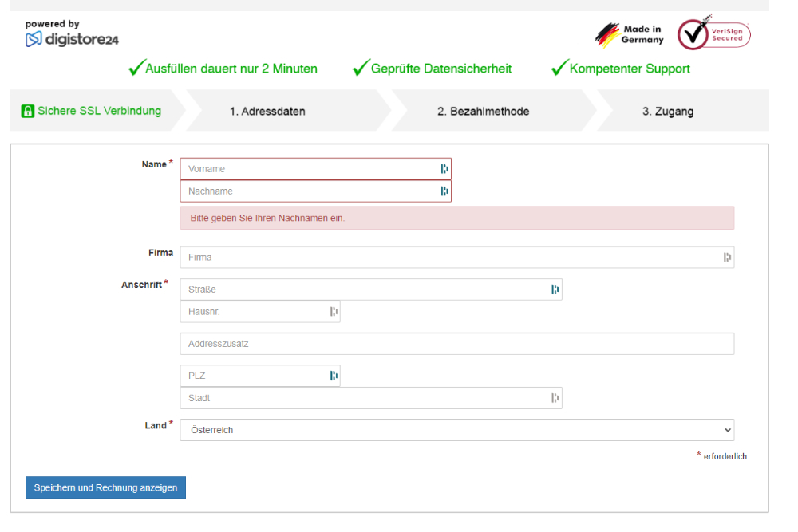The width and height of the screenshot is (798, 532).
Task: Focus the Vorname input field
Action: coord(307,169)
